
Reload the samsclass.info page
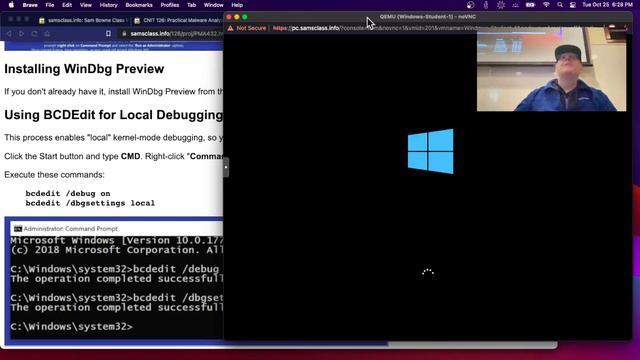[x=34, y=33]
